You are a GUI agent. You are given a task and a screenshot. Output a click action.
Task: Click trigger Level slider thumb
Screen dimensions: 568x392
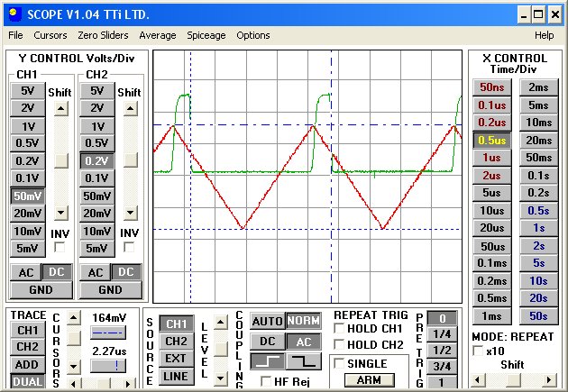tap(221, 349)
